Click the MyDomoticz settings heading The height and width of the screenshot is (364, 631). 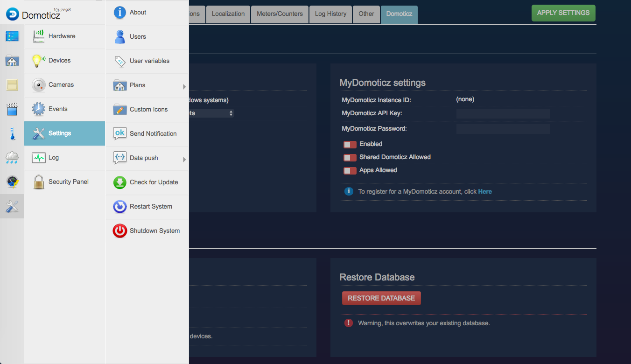pos(382,83)
